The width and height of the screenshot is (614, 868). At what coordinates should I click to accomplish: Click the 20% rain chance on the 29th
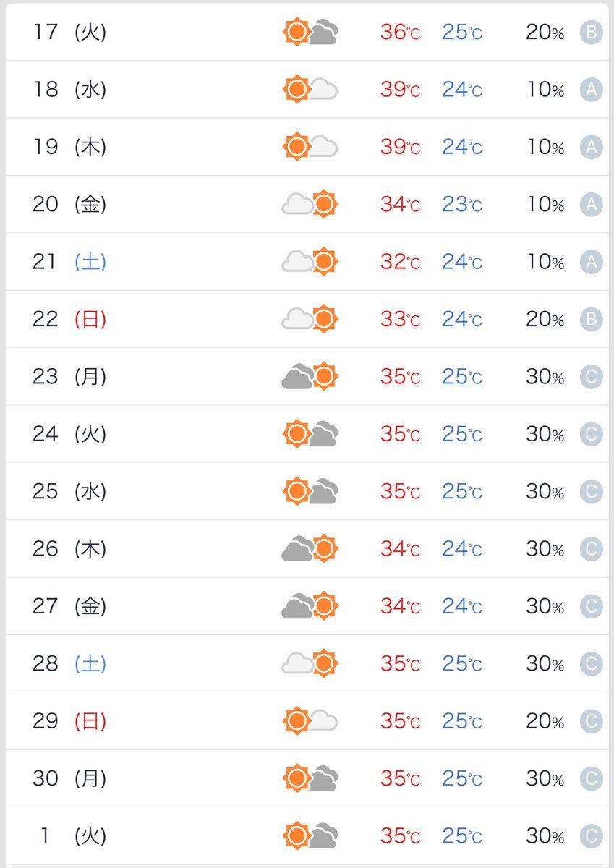[x=545, y=721]
